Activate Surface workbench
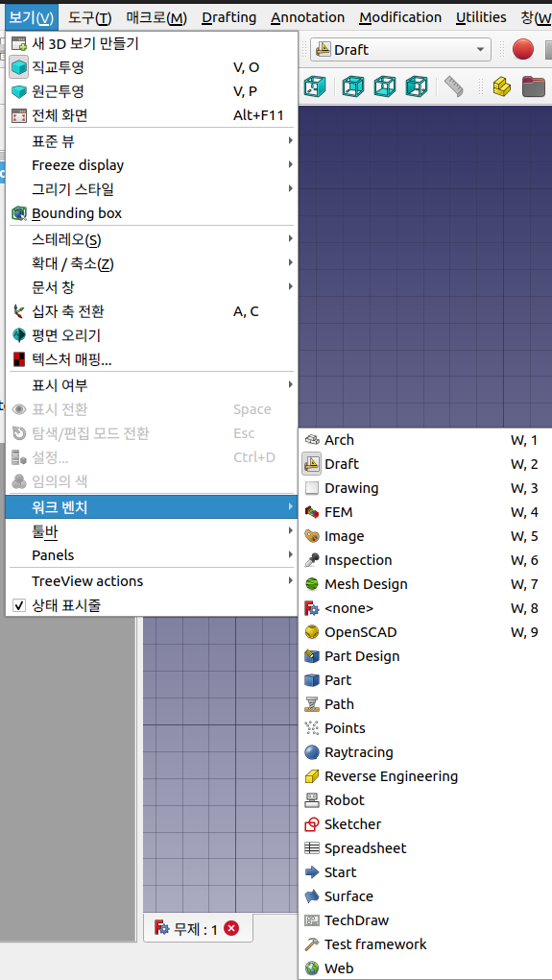 click(424, 896)
